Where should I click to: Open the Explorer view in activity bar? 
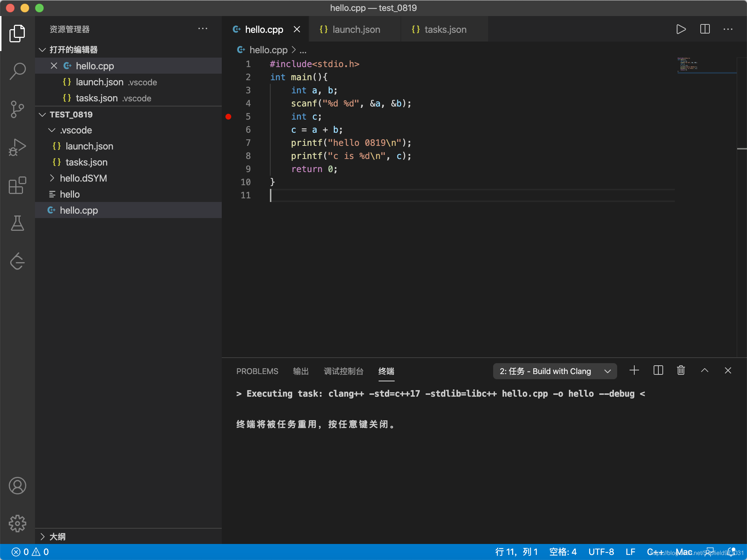tap(17, 34)
